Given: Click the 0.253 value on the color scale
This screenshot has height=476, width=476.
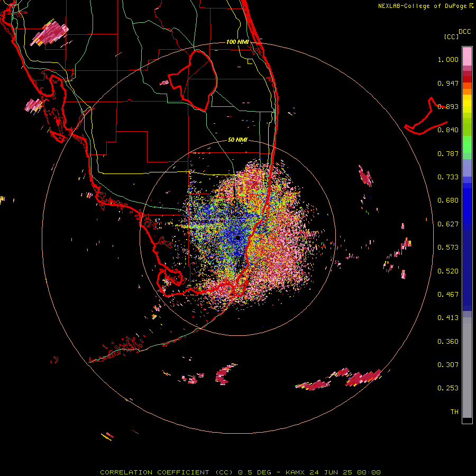Looking at the screenshot, I should point(448,388).
